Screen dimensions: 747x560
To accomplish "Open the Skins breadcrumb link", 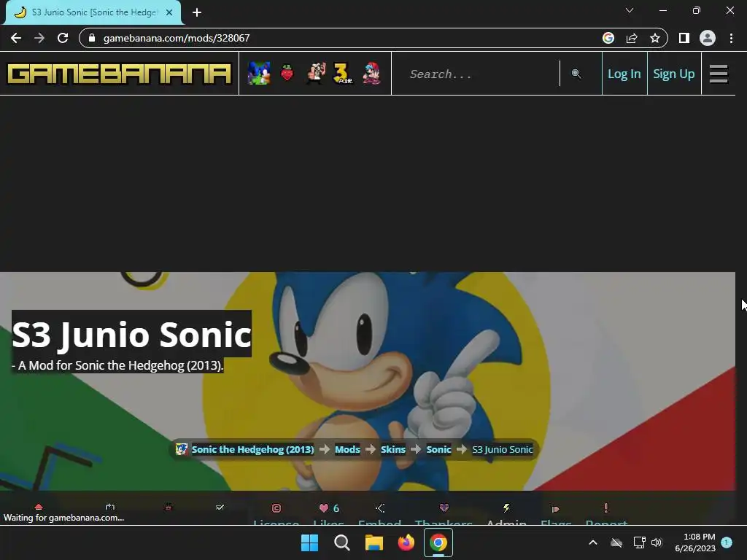I will (393, 449).
